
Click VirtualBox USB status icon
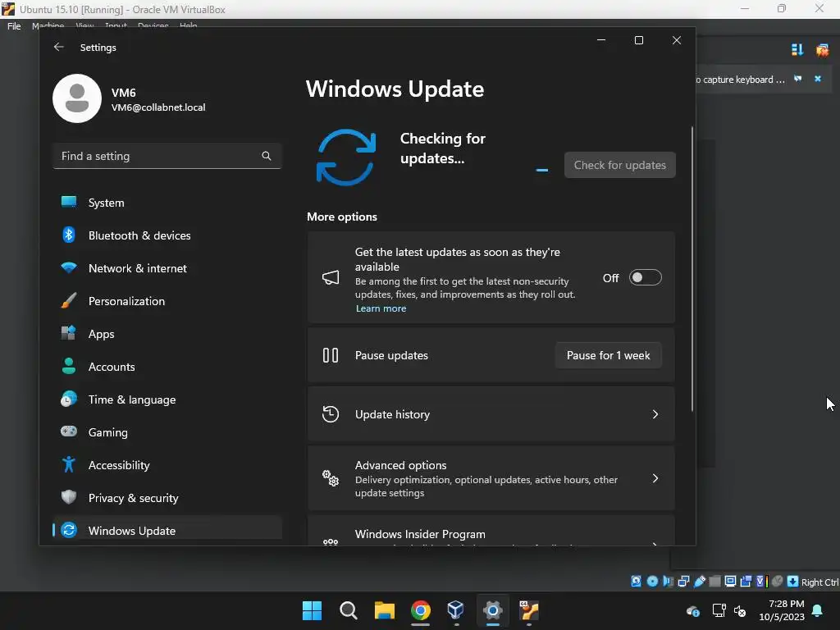(700, 582)
